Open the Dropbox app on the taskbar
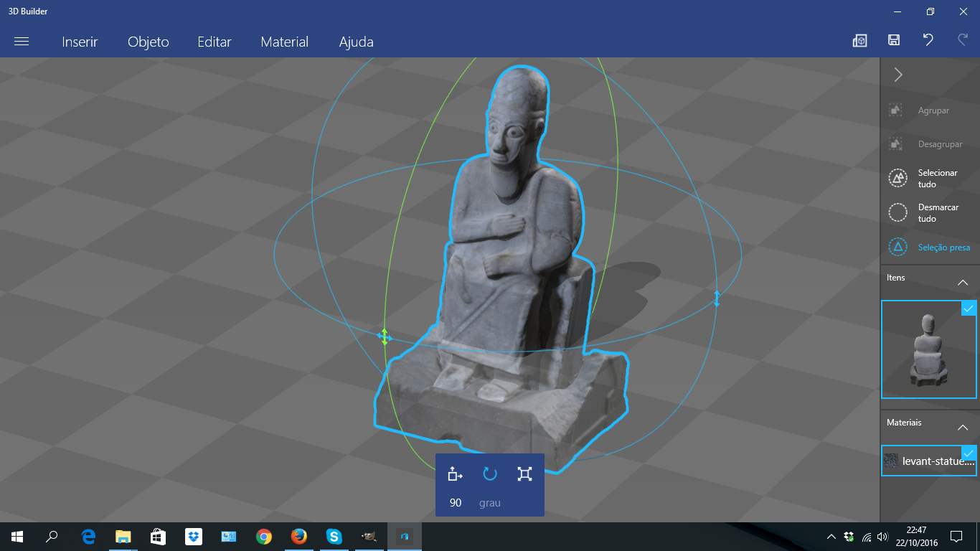This screenshot has width=980, height=551. point(194,537)
